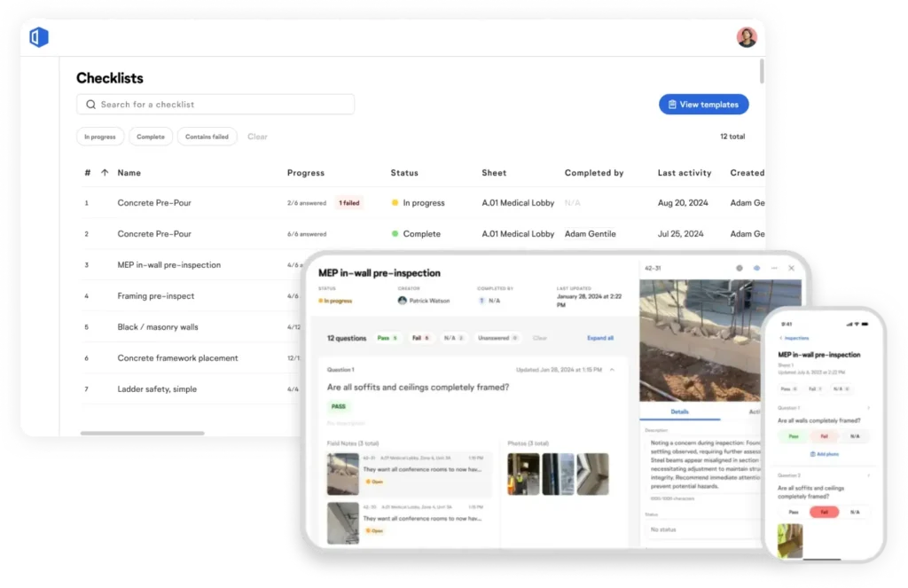Click the Search for a checklist field
The width and height of the screenshot is (908, 588).
[215, 105]
